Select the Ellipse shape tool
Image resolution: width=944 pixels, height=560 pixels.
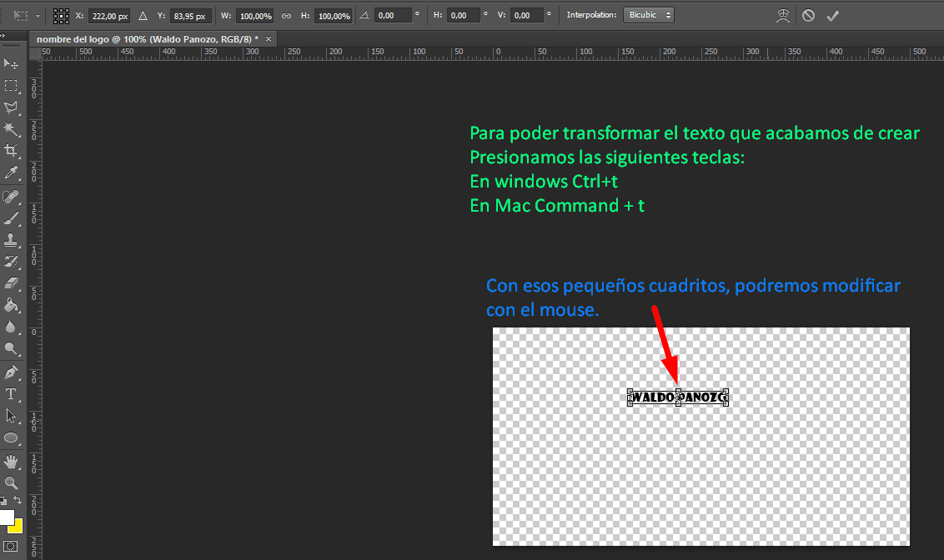click(11, 437)
